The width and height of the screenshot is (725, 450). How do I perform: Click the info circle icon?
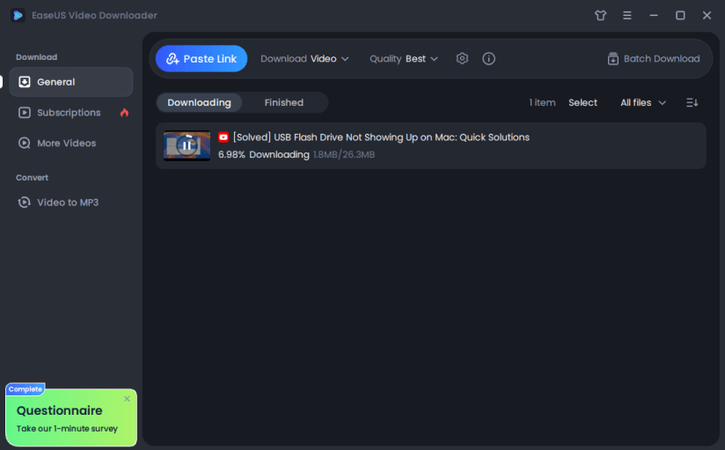point(489,59)
